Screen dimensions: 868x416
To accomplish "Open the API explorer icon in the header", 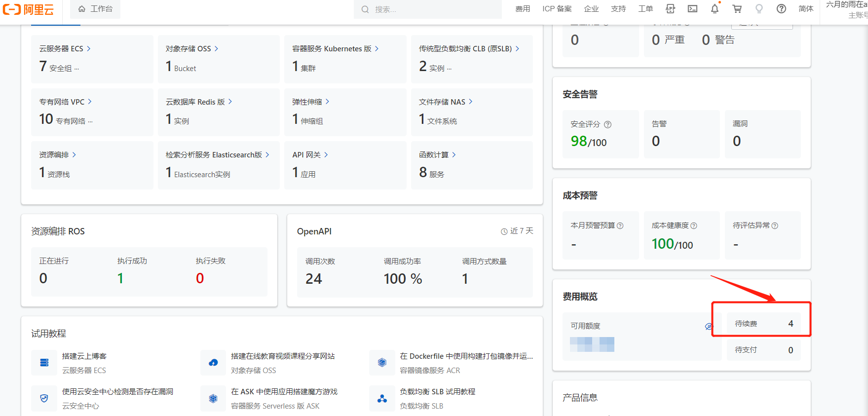I will coord(670,9).
